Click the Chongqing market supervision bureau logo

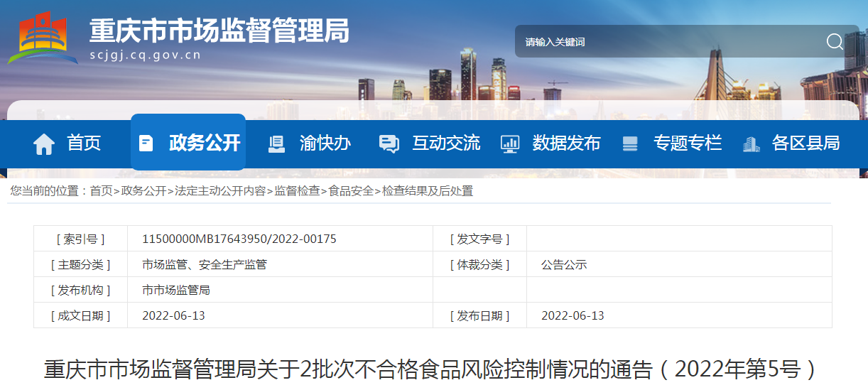pos(43,37)
